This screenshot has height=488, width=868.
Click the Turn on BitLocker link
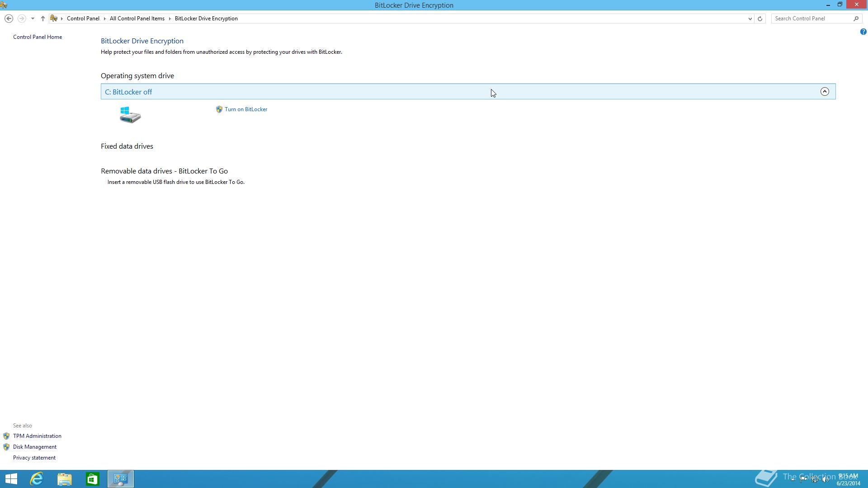[x=246, y=109]
